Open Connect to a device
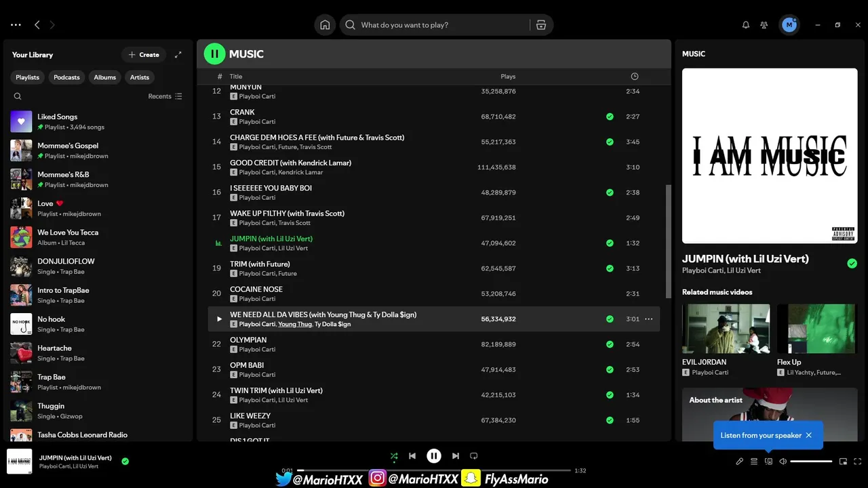This screenshot has width=868, height=488. pos(768,462)
